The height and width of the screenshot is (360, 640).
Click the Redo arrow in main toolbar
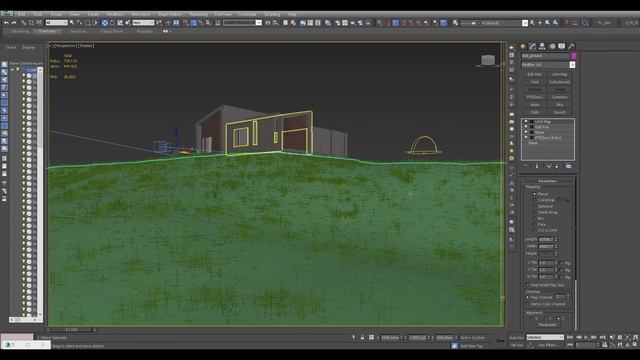(x=14, y=23)
